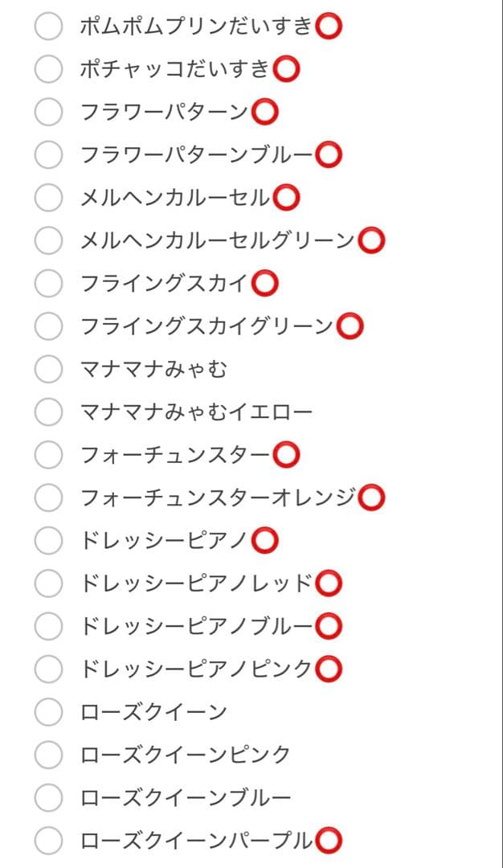Select the ポムポムプリンだいすき radio option

tap(47, 25)
